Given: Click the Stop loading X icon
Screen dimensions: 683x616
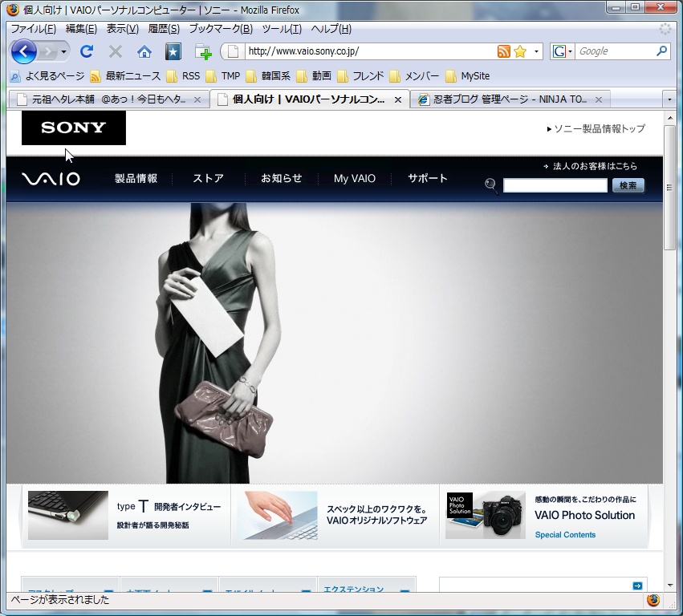Looking at the screenshot, I should [116, 52].
